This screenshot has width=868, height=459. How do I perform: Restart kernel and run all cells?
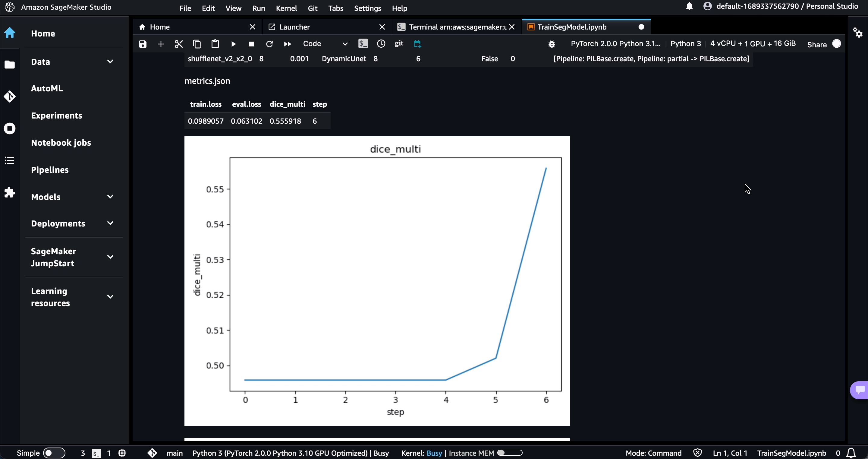[x=288, y=44]
